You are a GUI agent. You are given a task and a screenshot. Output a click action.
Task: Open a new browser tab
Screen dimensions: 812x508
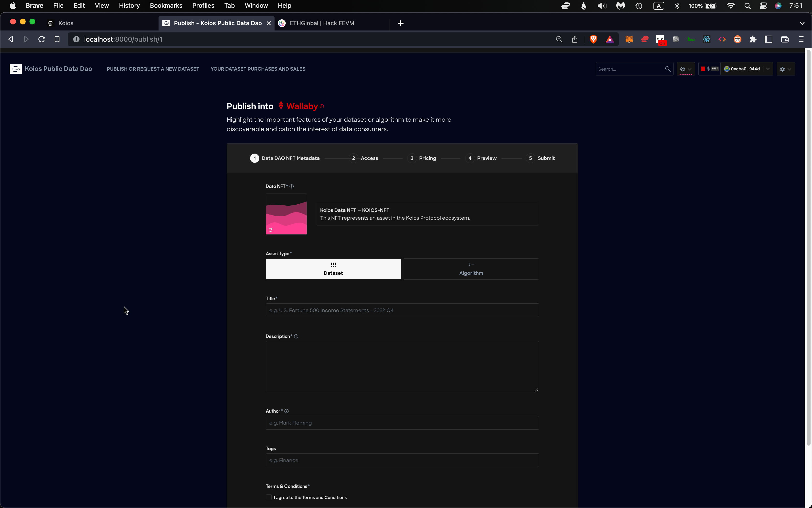401,23
